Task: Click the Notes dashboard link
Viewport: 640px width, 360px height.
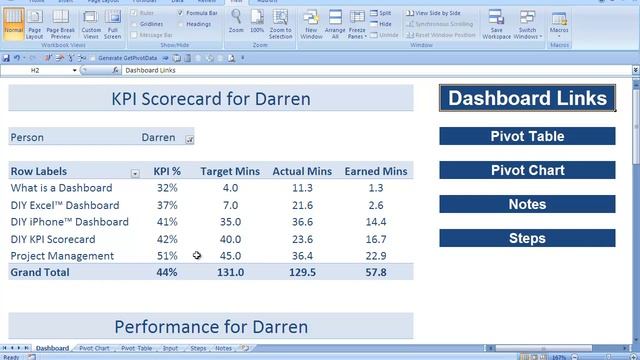Action: coord(527,204)
